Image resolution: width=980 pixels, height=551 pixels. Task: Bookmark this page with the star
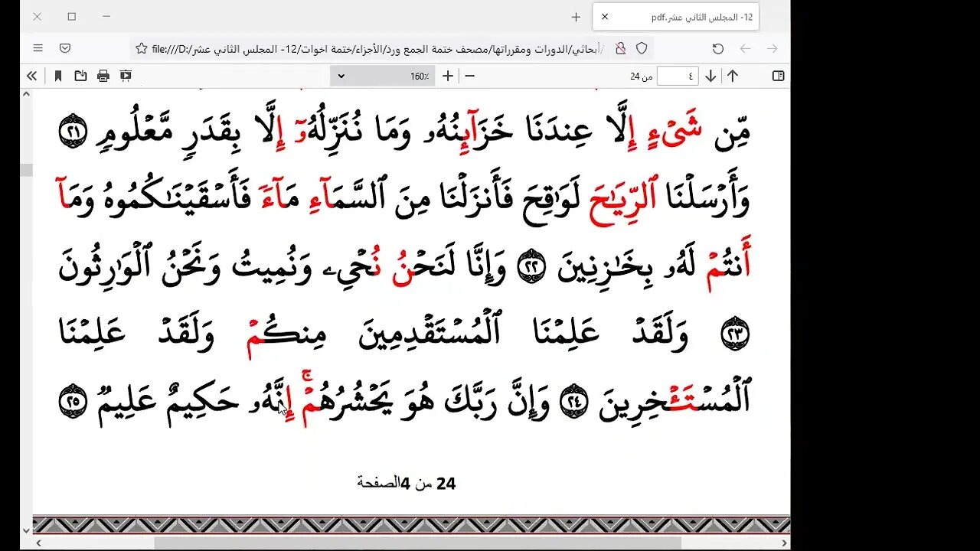141,48
